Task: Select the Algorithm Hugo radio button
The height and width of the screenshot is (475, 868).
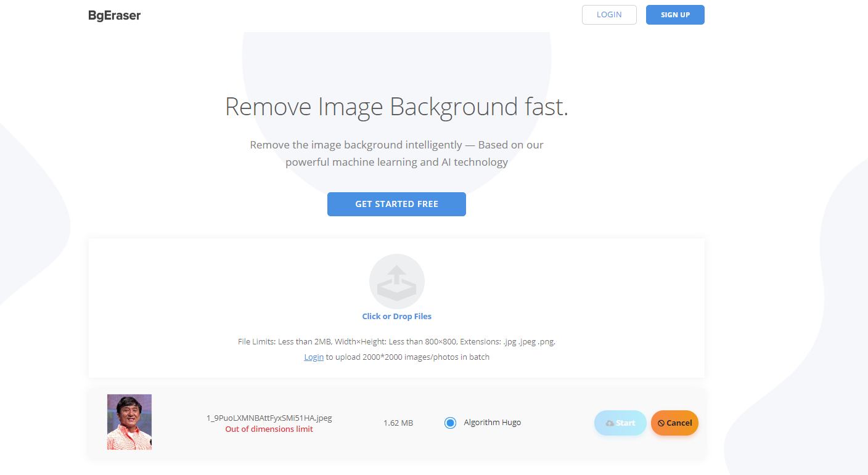Action: [450, 423]
